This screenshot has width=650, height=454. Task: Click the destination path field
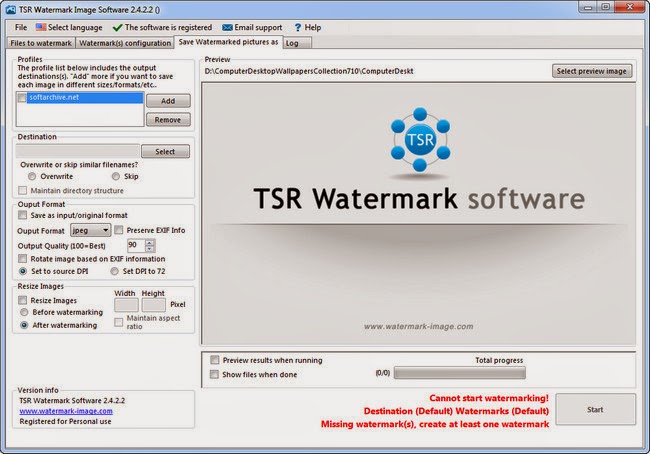point(77,151)
